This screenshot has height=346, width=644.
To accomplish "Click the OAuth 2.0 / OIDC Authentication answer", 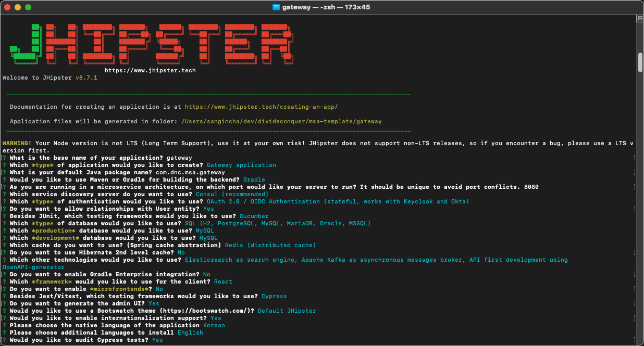I will (x=338, y=201).
